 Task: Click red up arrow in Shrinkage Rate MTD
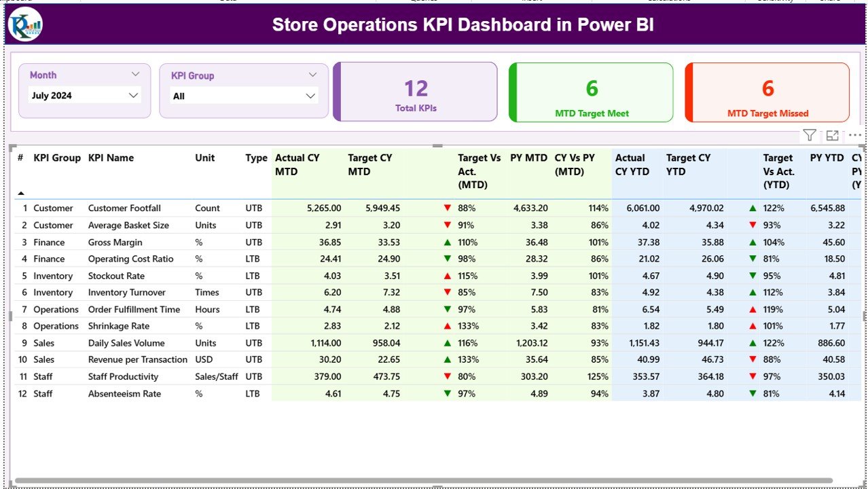[x=447, y=326]
